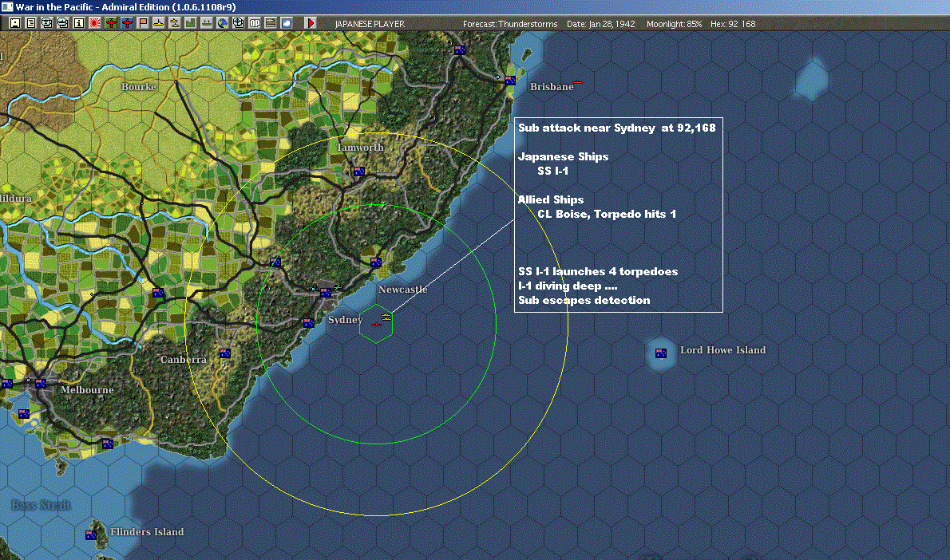Select the red plane on blue icon
Image resolution: width=950 pixels, height=560 pixels.
pyautogui.click(x=127, y=23)
